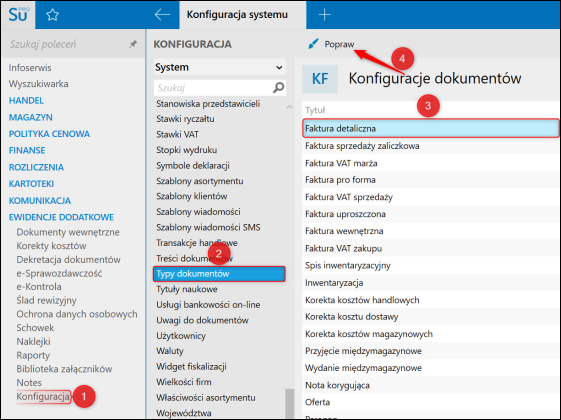Open Schowek
561x420 pixels.
pos(35,328)
